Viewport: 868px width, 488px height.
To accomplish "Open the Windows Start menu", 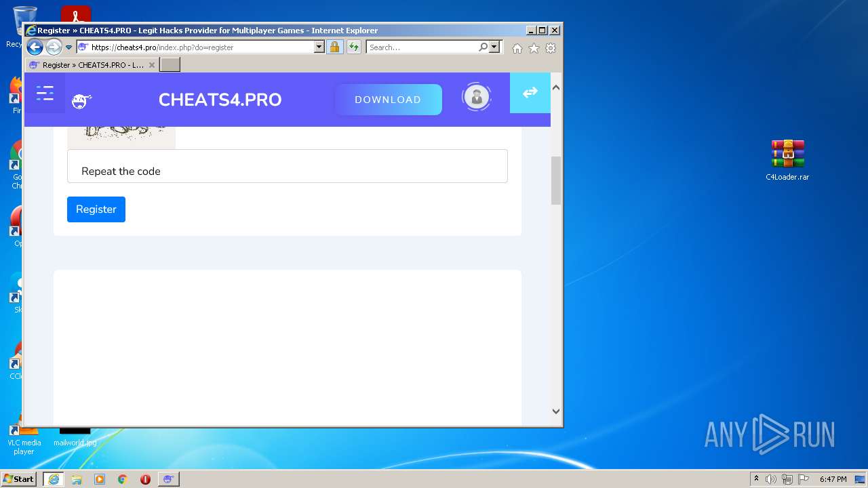I will tap(19, 479).
